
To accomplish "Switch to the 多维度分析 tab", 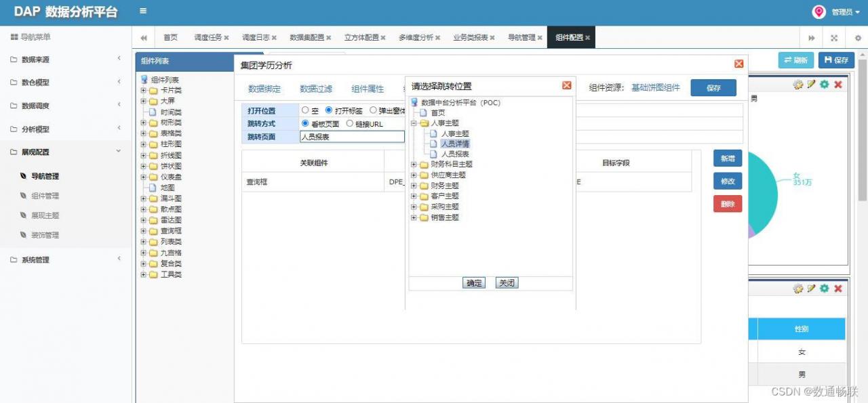I will click(416, 38).
